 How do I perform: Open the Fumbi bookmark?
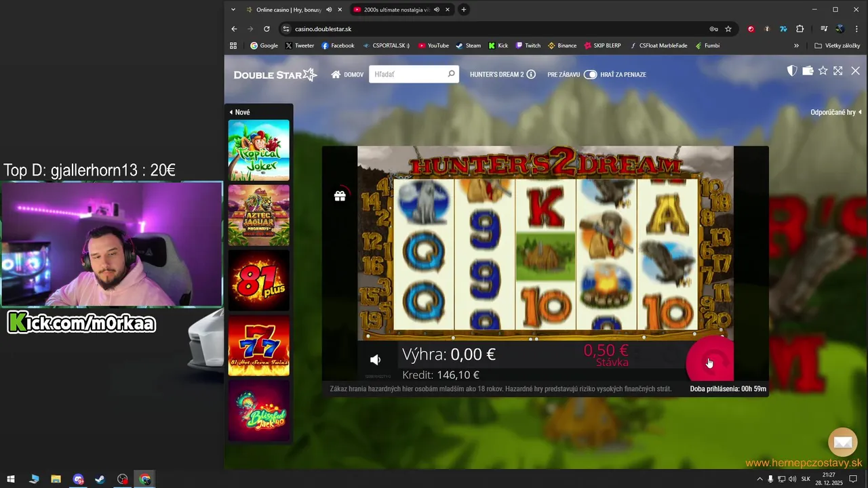coord(707,45)
